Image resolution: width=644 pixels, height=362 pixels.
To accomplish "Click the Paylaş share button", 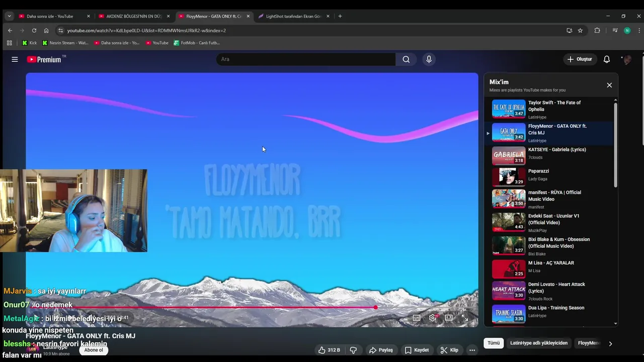I will [x=380, y=350].
